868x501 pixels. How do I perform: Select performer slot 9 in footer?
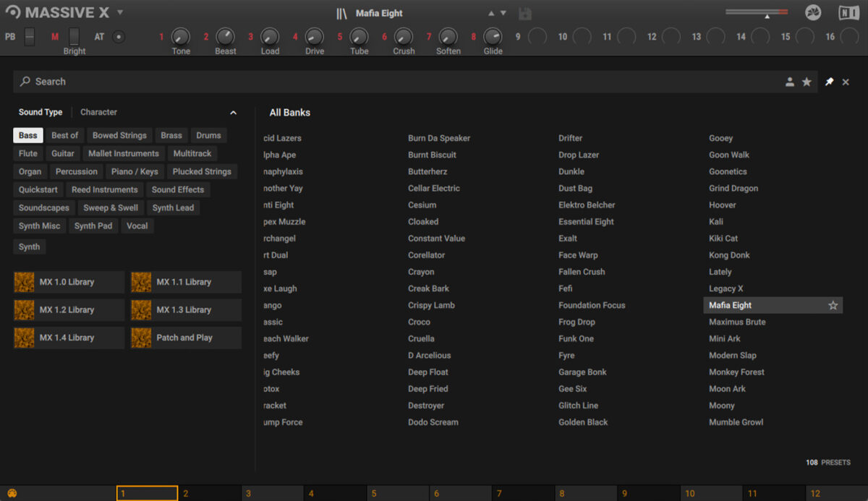(649, 494)
